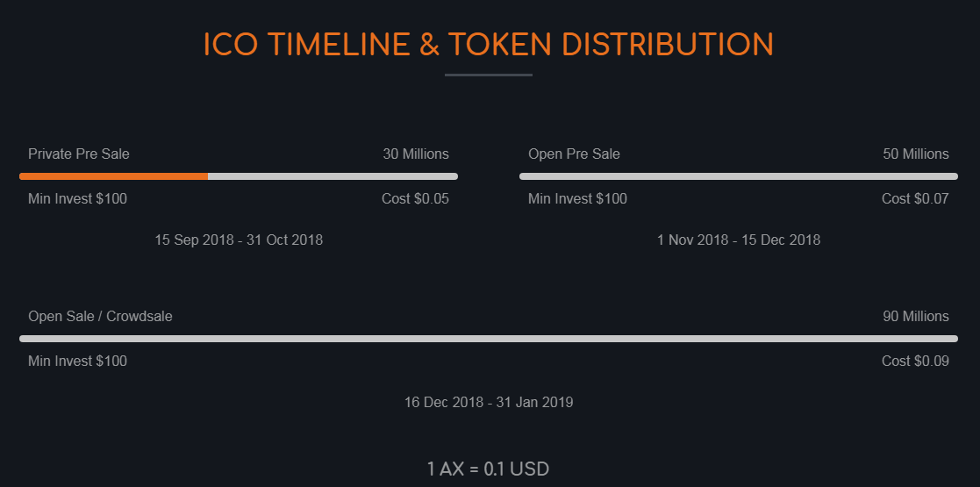This screenshot has height=487, width=980.
Task: Click the Open Sale / Crowdsale label
Action: coord(100,317)
